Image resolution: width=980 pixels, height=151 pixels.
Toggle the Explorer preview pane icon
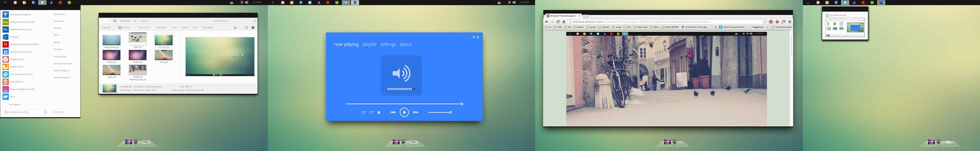click(246, 28)
